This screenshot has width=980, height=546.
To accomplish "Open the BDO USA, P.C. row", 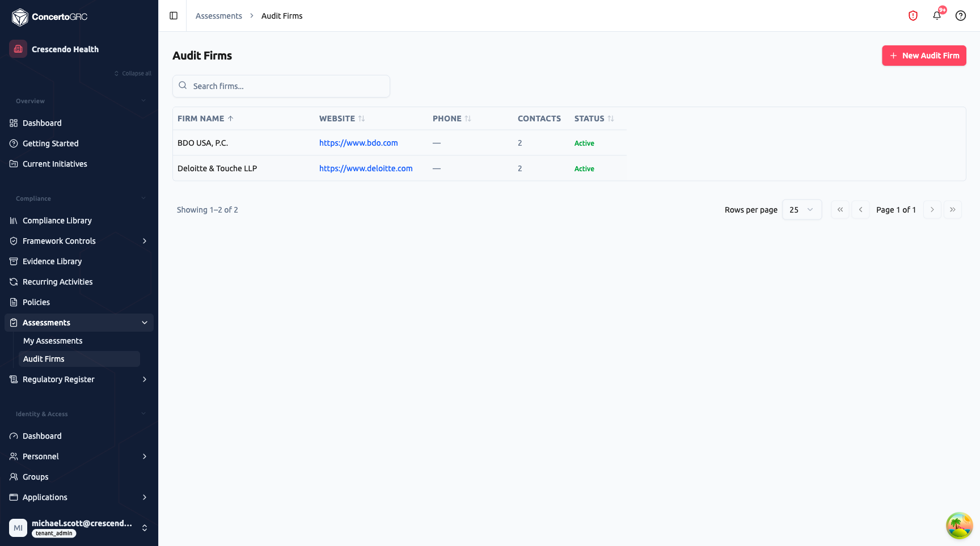I will (x=400, y=143).
